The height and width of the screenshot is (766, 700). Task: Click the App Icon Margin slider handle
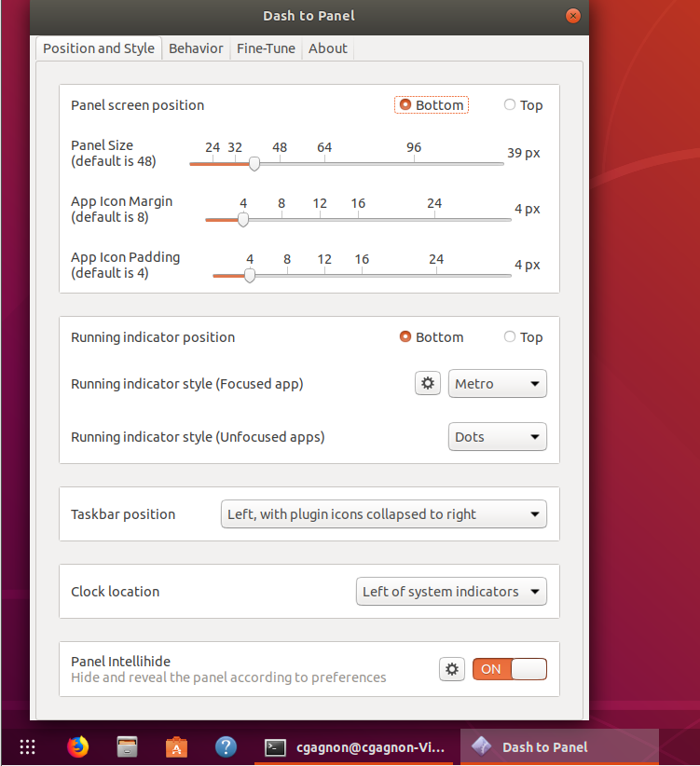pyautogui.click(x=242, y=220)
